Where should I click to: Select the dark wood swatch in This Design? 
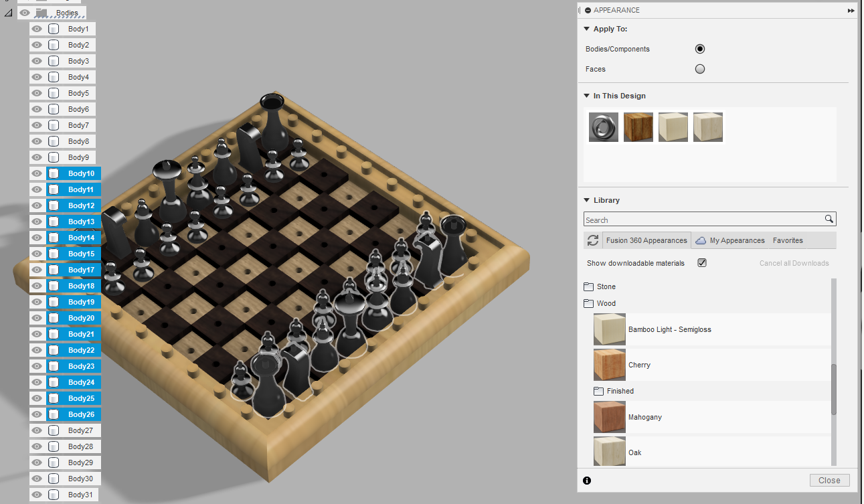(x=638, y=127)
